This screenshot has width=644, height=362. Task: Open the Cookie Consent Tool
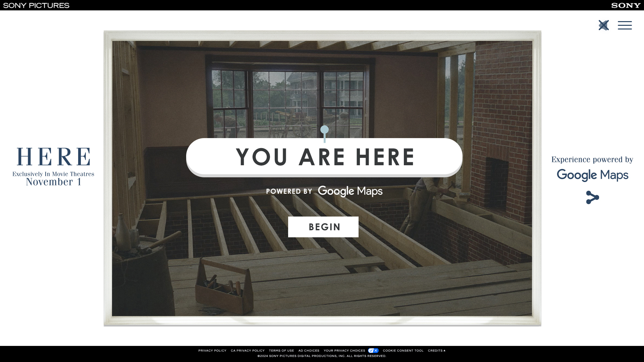coord(403,351)
